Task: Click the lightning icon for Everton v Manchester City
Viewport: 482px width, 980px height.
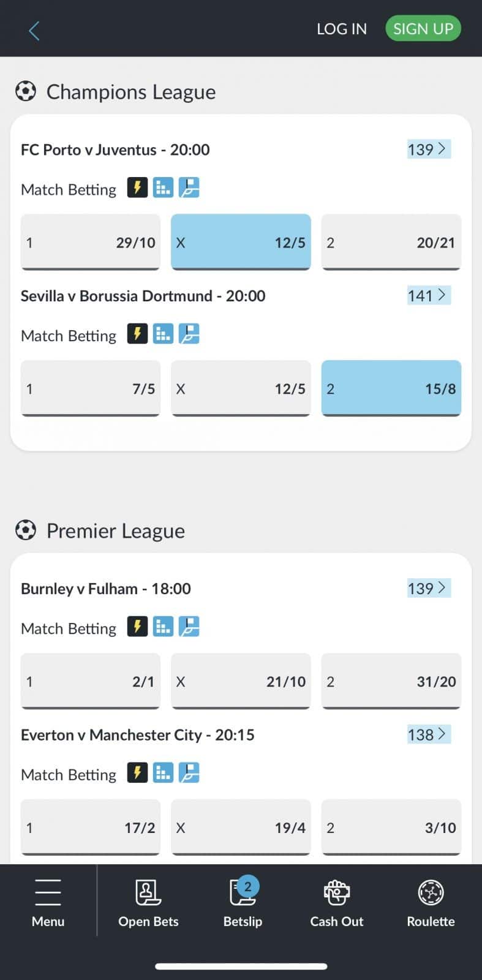Action: click(137, 773)
